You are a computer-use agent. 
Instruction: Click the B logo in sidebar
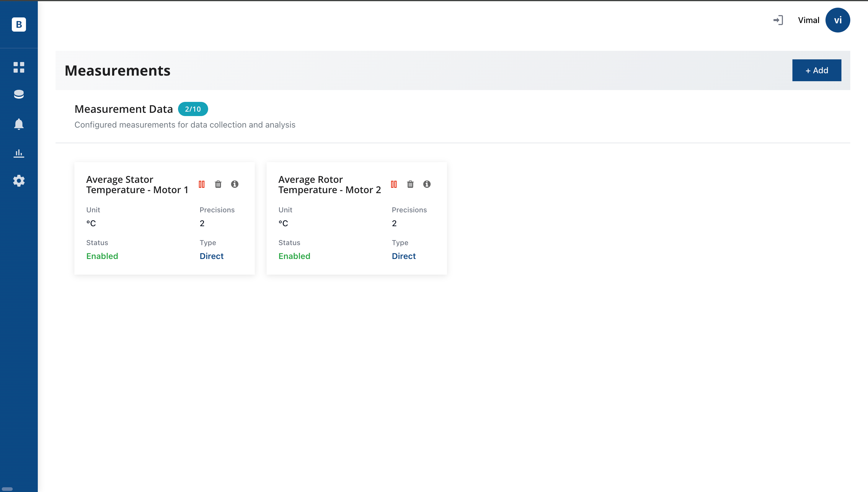pos(19,24)
